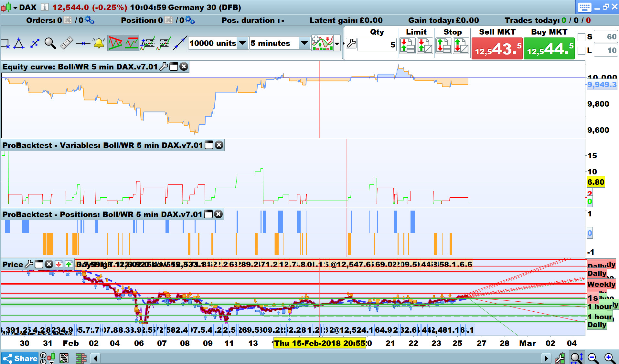Expand the indicator button dropdown arrow

click(337, 43)
